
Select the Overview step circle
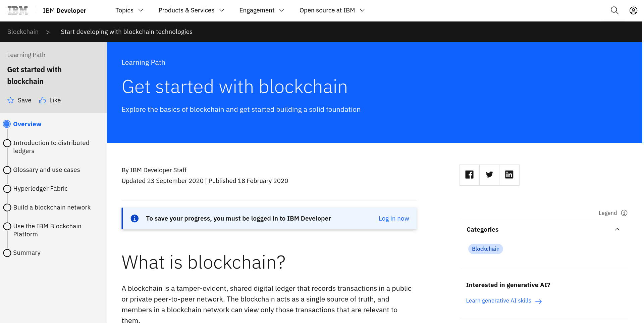click(7, 124)
